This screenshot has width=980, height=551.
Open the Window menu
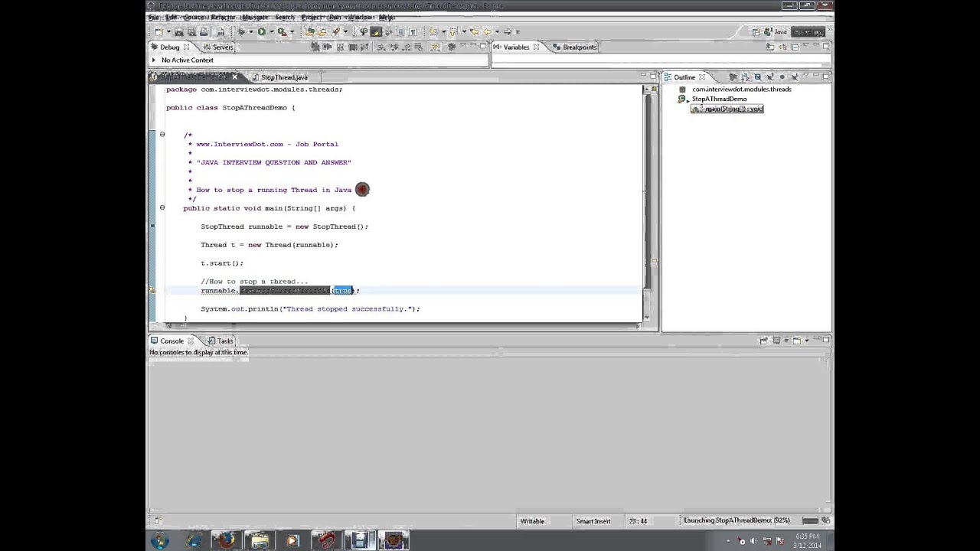pos(361,18)
